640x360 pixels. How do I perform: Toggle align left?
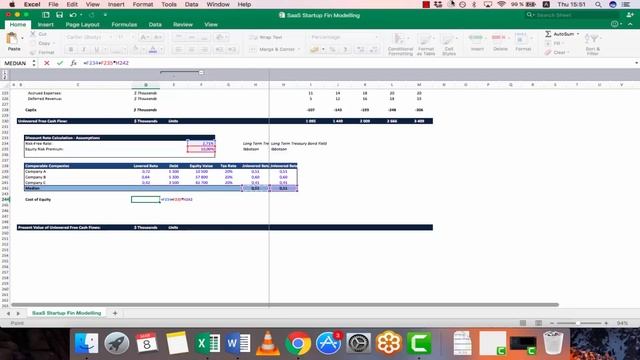tap(178, 50)
